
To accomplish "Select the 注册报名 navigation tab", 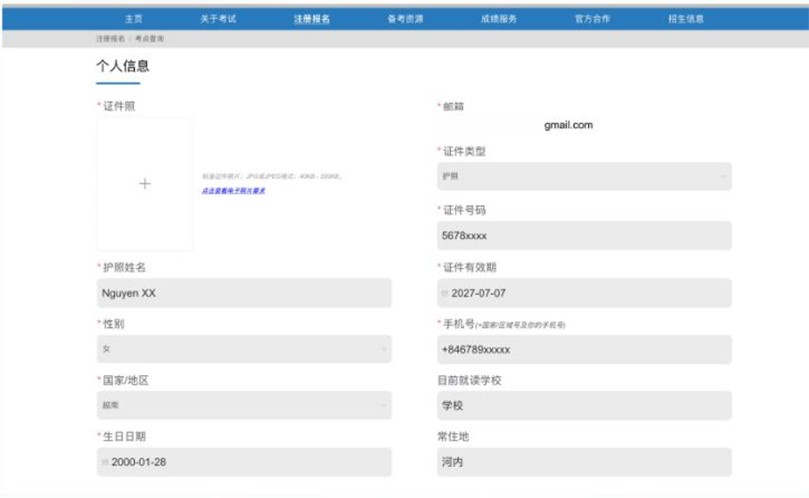I will click(x=311, y=19).
